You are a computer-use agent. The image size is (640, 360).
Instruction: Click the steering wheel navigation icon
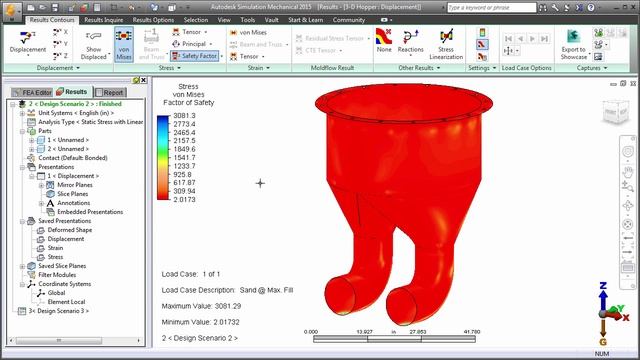coord(627,152)
